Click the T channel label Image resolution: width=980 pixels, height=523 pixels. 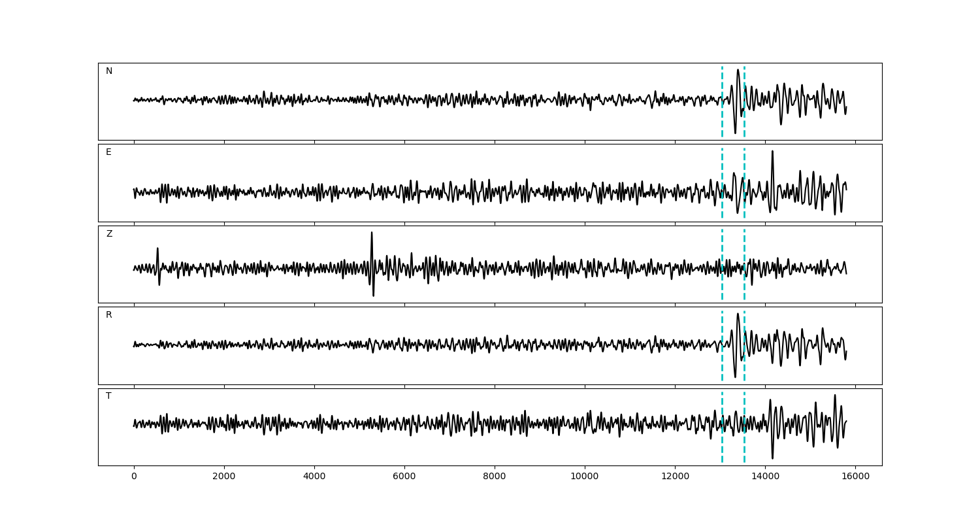pos(108,396)
